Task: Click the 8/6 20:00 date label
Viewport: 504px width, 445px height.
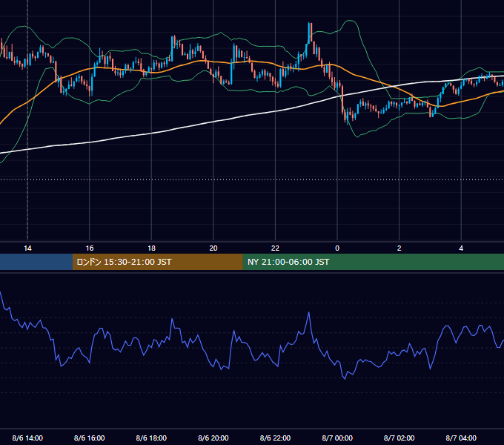Action: pyautogui.click(x=213, y=438)
